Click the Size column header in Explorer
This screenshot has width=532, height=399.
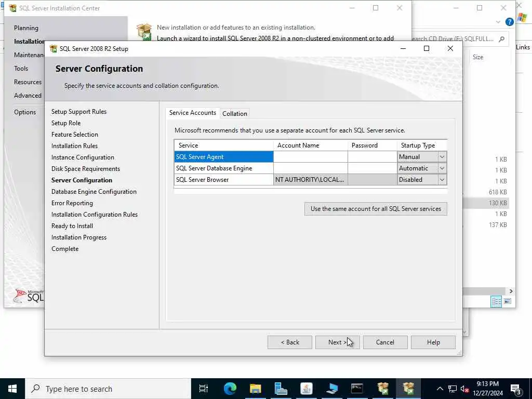point(478,57)
